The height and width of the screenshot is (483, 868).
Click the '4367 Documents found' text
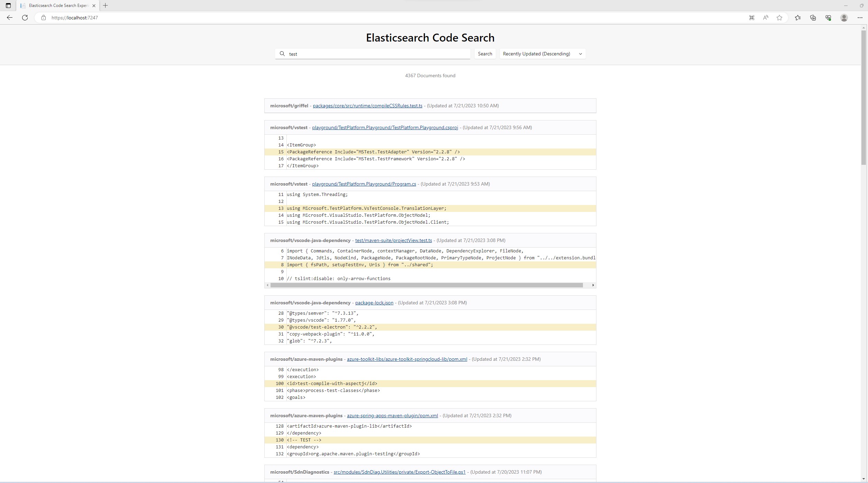pos(430,75)
